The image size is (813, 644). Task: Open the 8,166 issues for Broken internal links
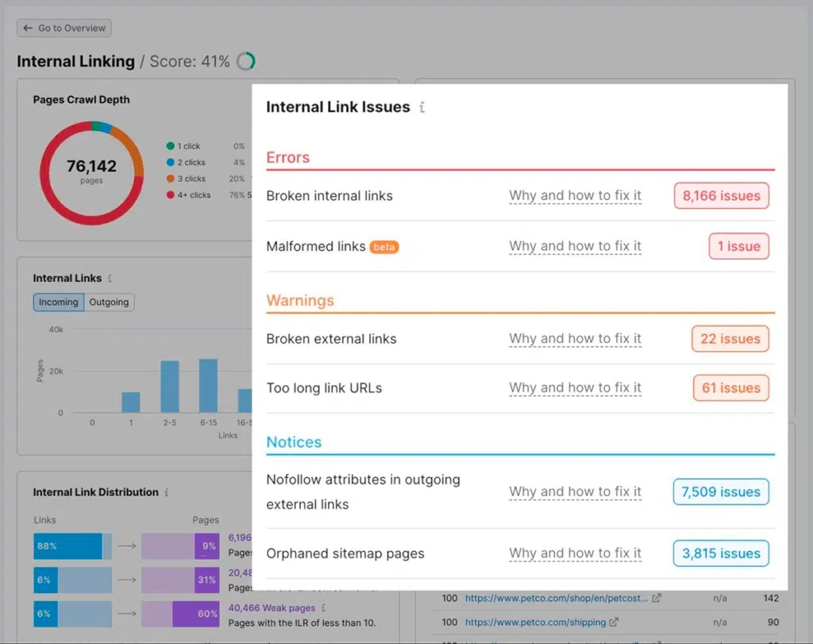coord(720,195)
